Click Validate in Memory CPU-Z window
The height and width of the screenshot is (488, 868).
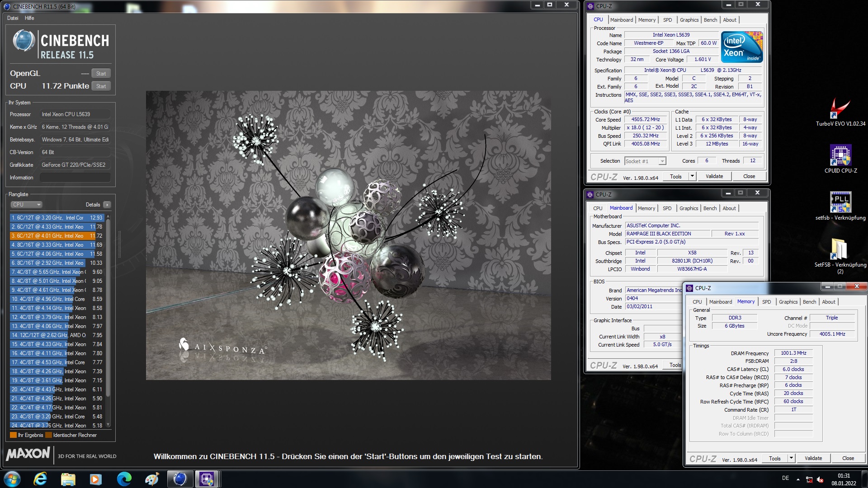[813, 458]
